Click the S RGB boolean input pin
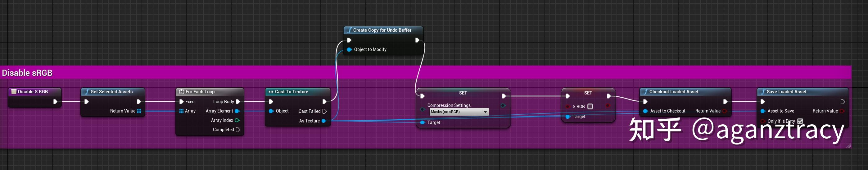Screen dimensions: 868x170 click(568, 107)
